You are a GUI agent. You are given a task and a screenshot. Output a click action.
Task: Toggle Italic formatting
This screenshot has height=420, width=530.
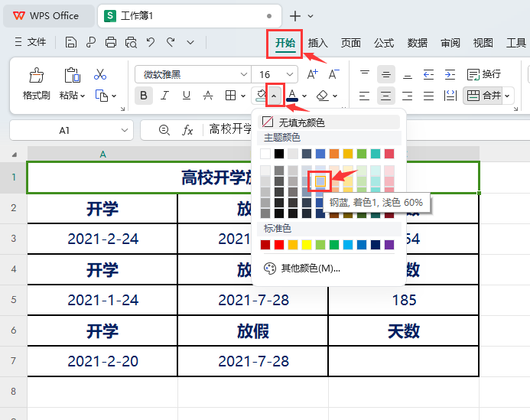tap(164, 96)
